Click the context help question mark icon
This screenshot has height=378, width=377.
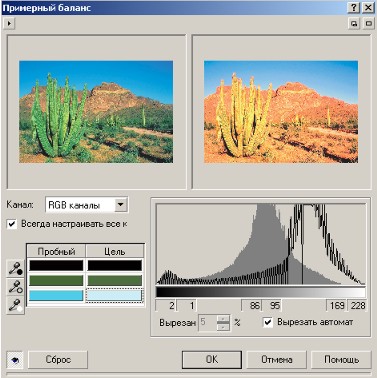(354, 8)
